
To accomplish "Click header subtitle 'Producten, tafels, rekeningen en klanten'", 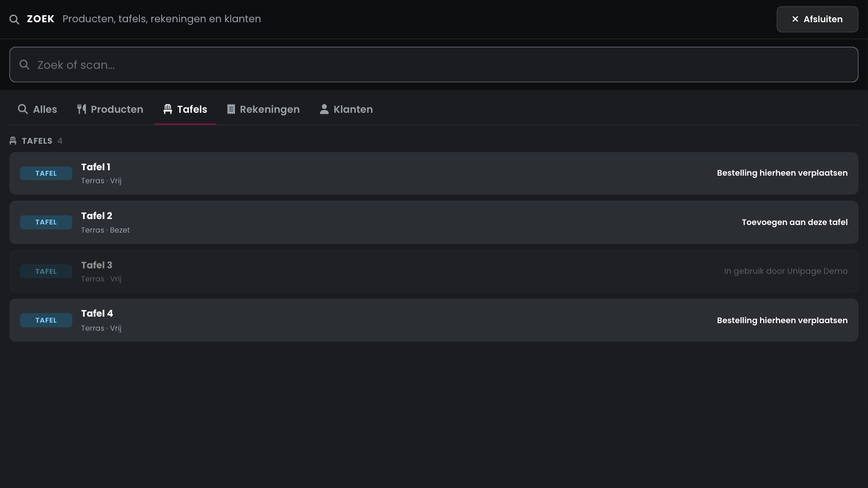I will [x=162, y=19].
